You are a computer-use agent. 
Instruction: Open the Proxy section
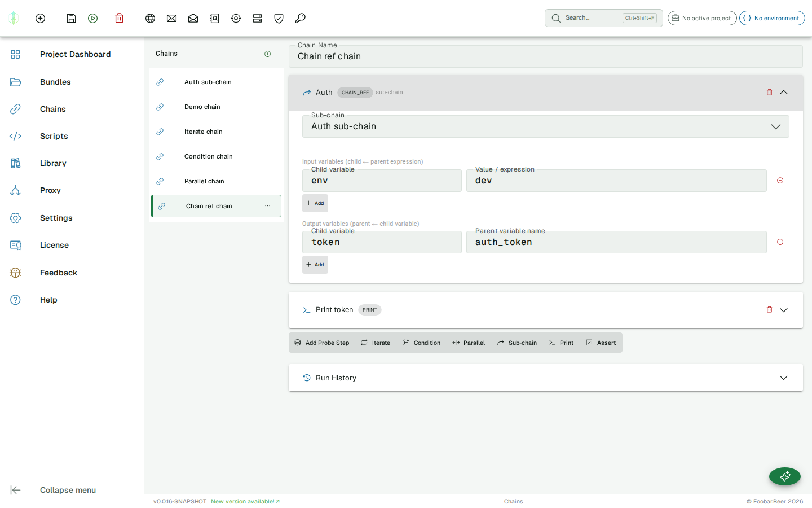coord(72,190)
